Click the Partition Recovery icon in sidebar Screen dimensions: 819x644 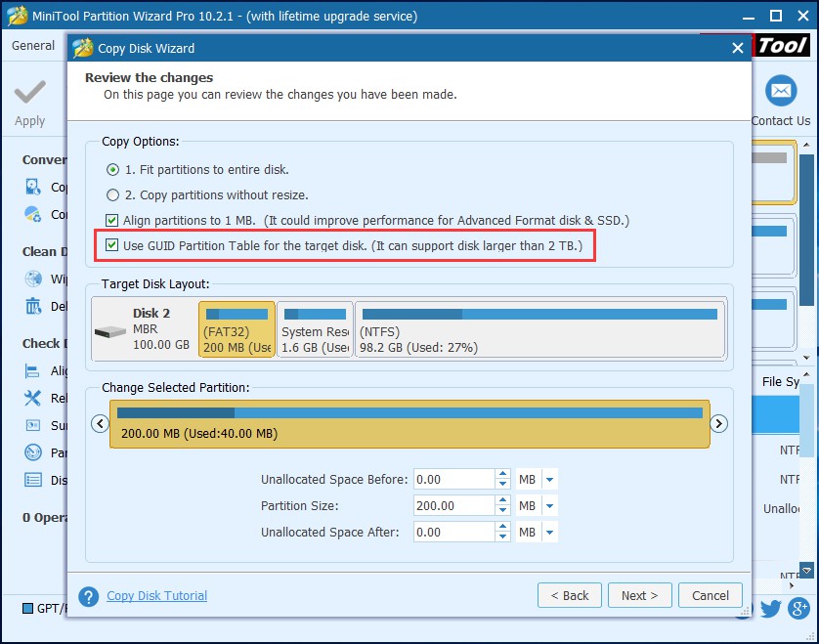pyautogui.click(x=33, y=452)
